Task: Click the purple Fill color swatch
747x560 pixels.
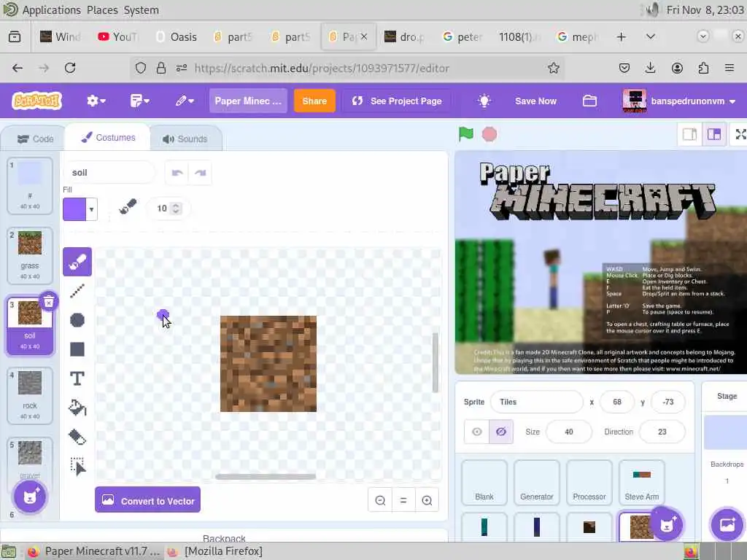Action: click(74, 209)
